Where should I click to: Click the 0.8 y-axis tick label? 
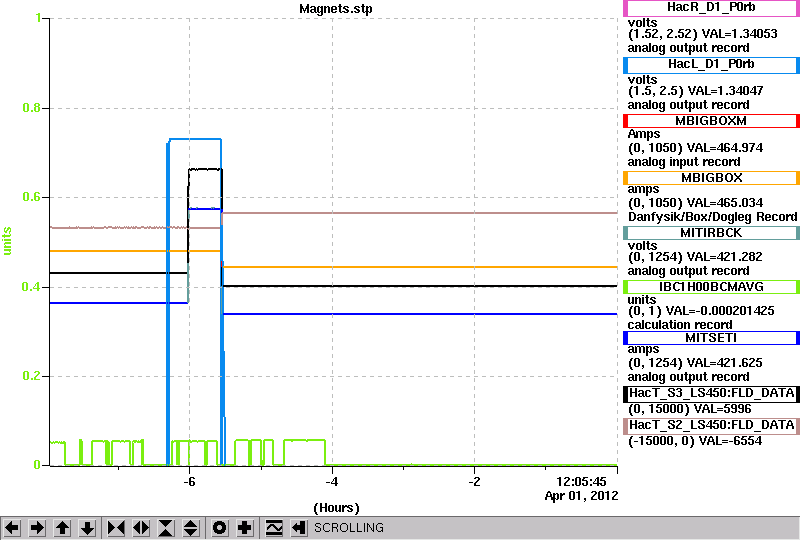32,108
